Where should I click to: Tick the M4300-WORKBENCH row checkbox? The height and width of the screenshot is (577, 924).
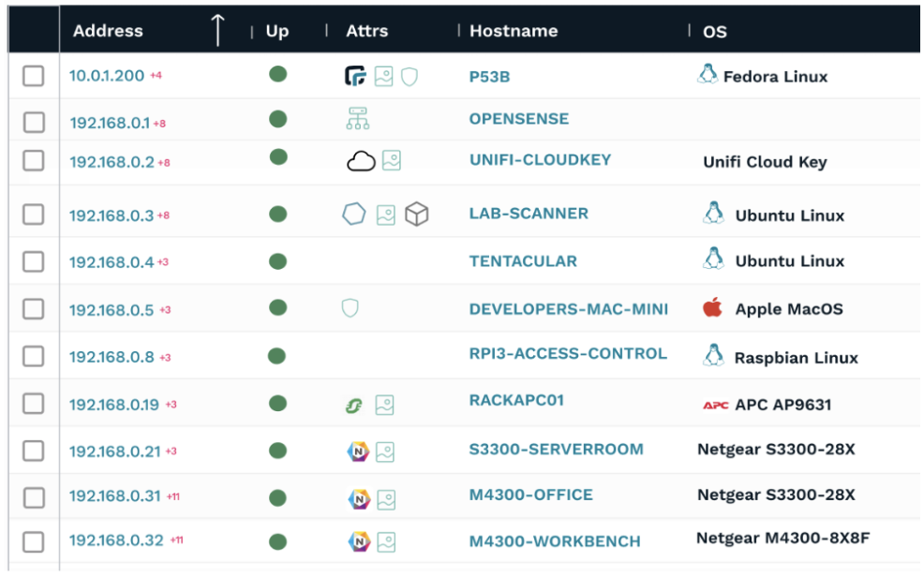(33, 541)
